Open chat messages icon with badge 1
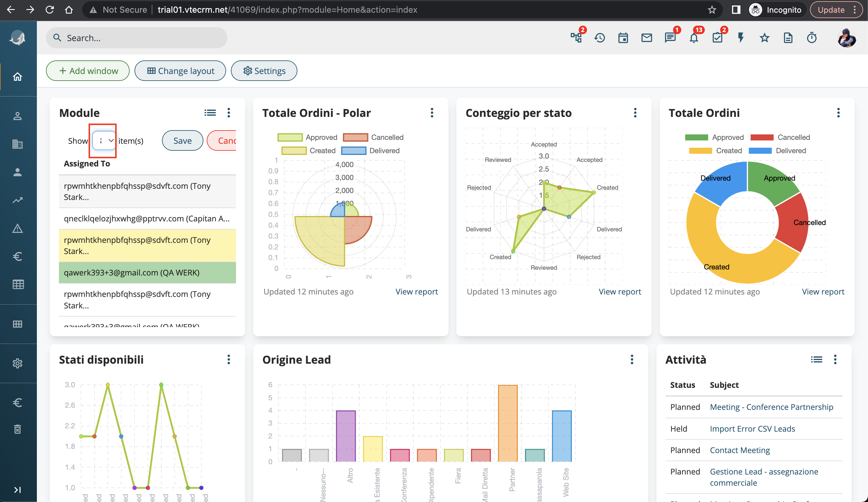 click(670, 37)
